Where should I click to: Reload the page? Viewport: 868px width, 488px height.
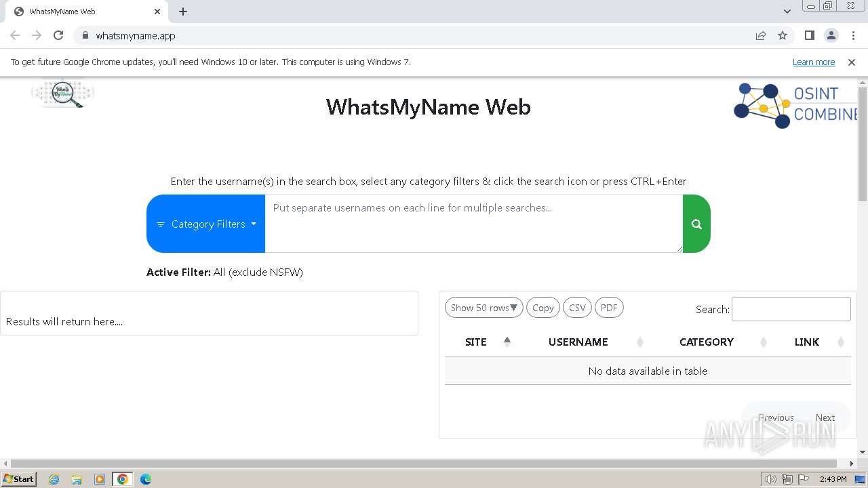click(x=58, y=35)
